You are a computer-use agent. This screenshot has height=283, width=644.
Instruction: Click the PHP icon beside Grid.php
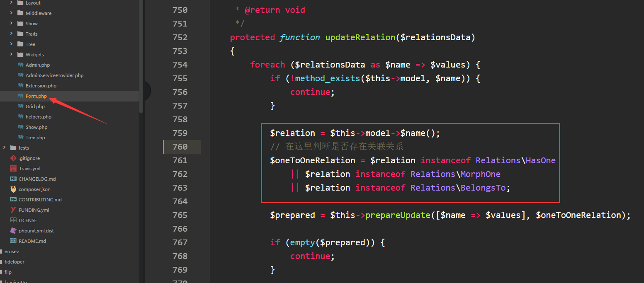point(20,106)
